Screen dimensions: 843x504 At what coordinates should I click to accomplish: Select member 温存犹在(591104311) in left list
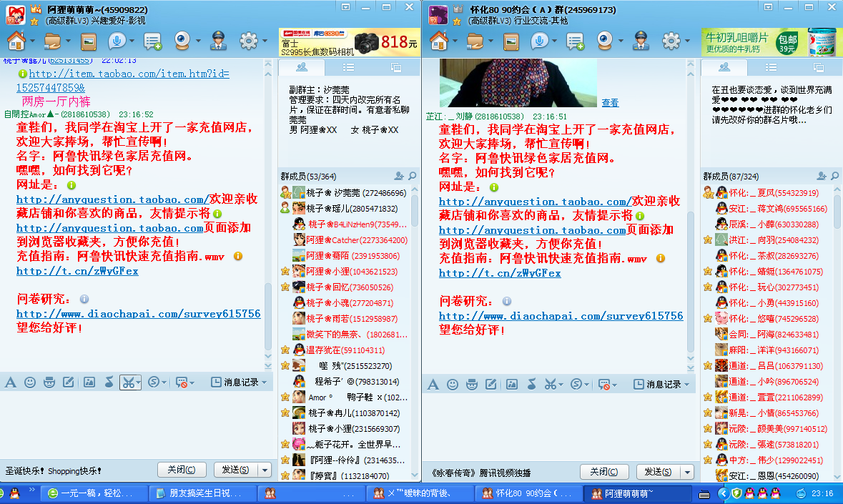[346, 350]
